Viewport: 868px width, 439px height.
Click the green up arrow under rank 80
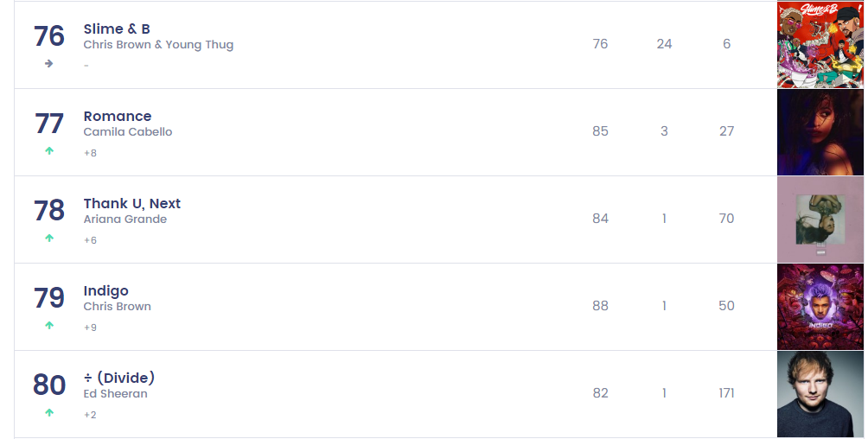pos(49,412)
